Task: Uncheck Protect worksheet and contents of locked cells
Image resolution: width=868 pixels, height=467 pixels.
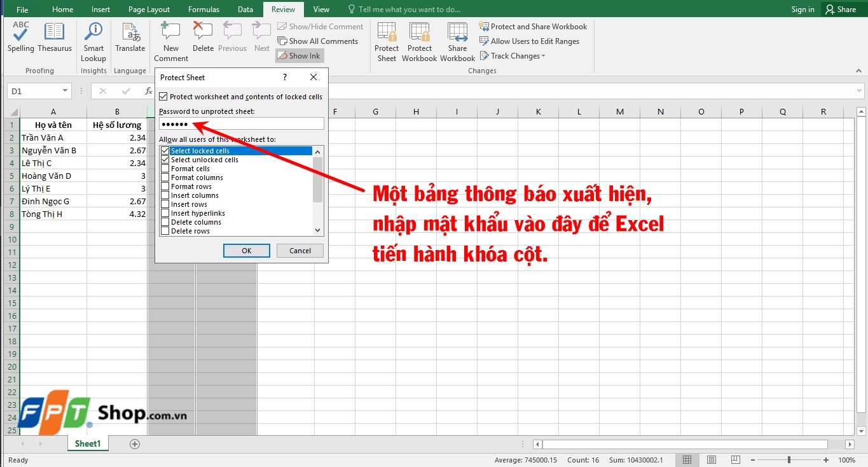Action: pyautogui.click(x=163, y=96)
